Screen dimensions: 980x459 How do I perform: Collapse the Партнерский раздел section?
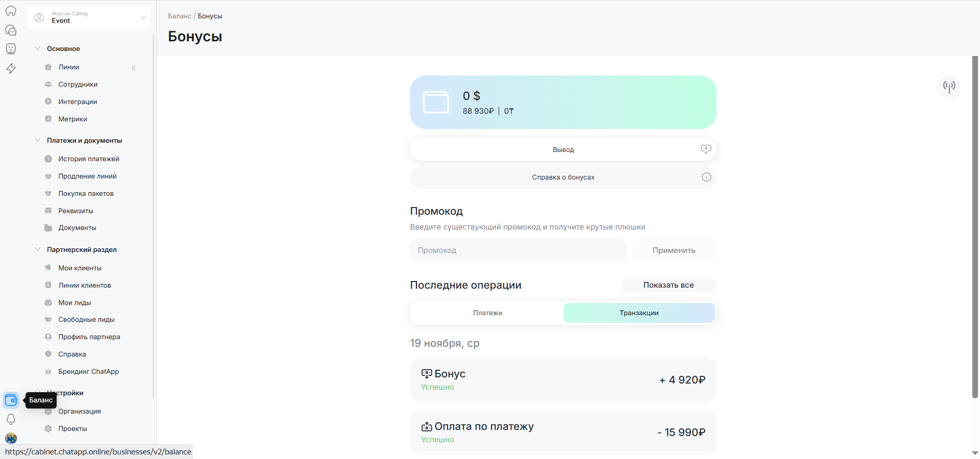click(x=37, y=249)
